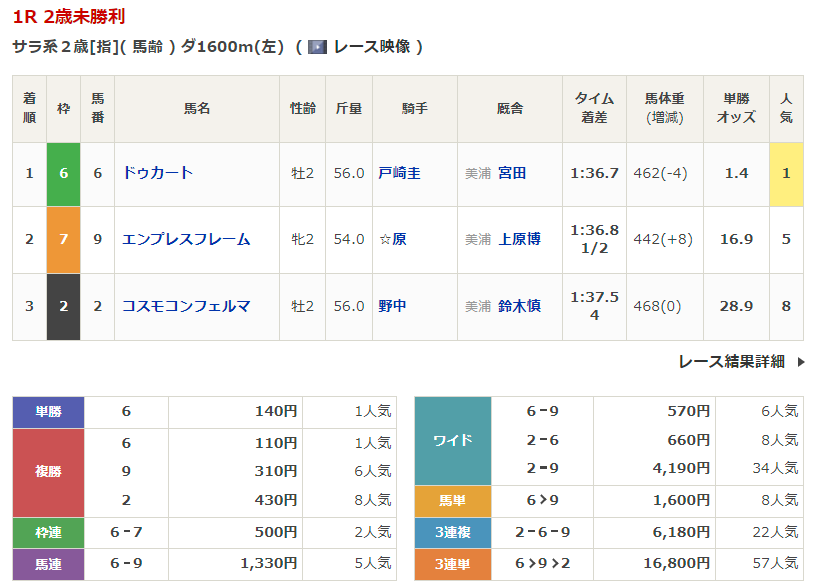Open the レース映像 link

tap(369, 47)
